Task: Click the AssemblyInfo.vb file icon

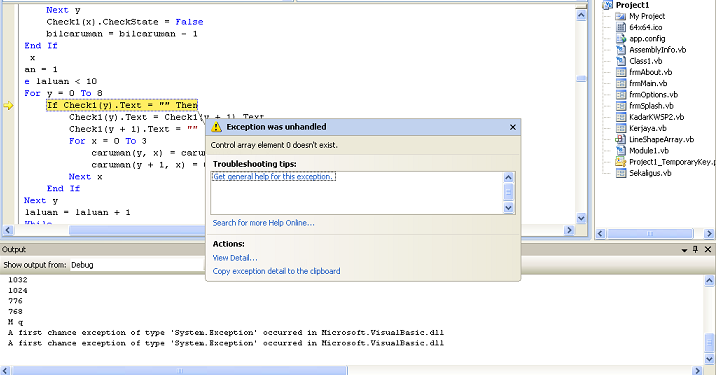Action: [621, 50]
